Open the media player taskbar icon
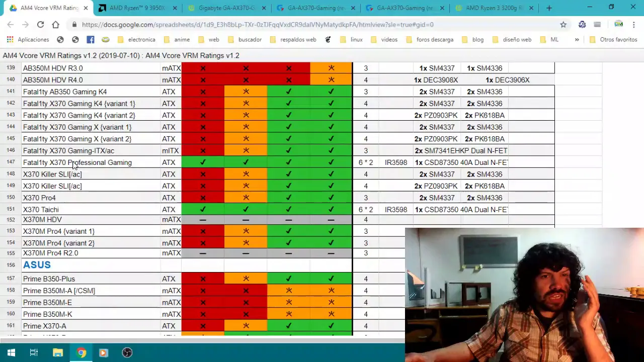 104,352
